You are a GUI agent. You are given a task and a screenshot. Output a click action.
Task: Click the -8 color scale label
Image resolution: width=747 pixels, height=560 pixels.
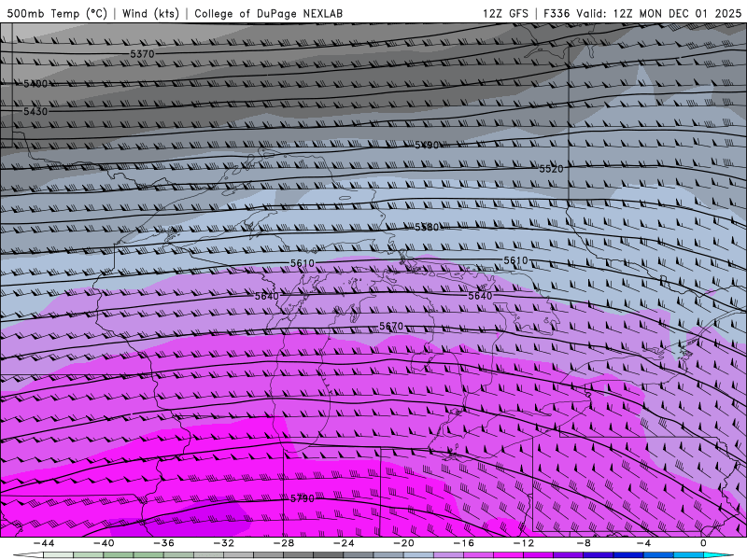pos(585,543)
